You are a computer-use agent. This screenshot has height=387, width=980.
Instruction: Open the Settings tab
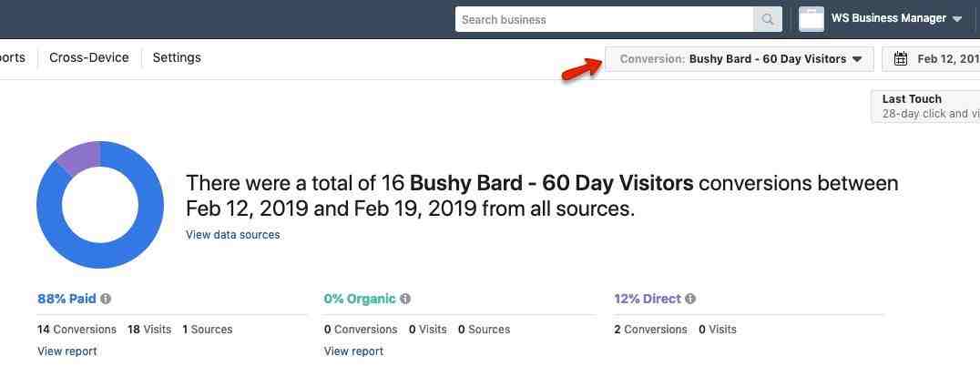177,57
